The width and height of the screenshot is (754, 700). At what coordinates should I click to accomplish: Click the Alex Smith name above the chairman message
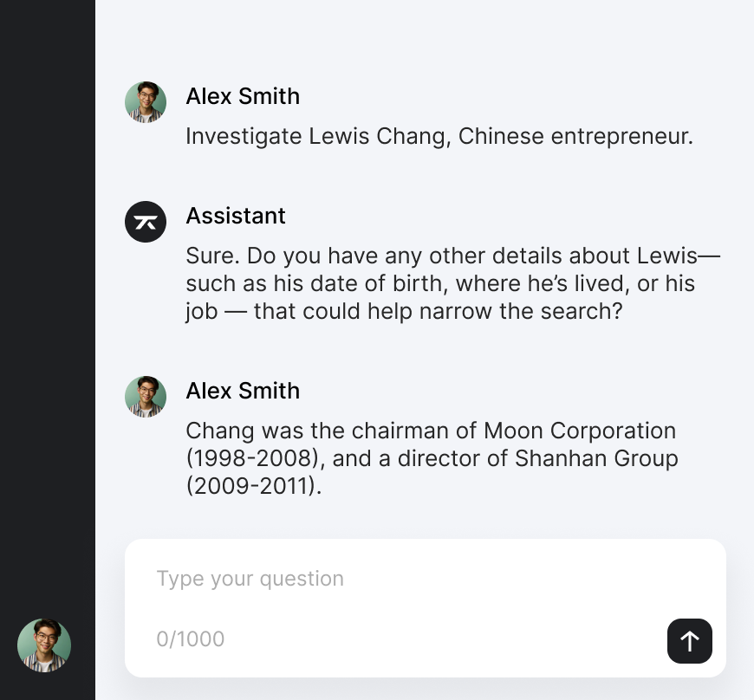click(243, 391)
